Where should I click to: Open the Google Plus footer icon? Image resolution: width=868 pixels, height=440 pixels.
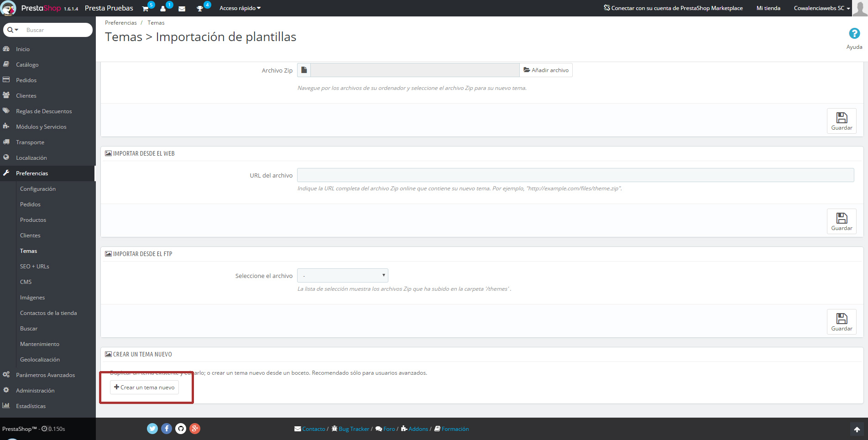click(x=195, y=429)
